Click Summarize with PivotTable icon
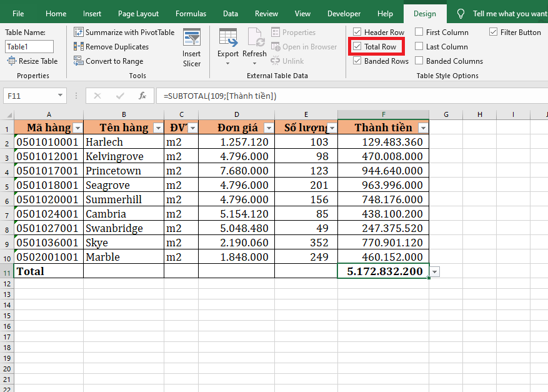The height and width of the screenshot is (392, 548). [79, 32]
